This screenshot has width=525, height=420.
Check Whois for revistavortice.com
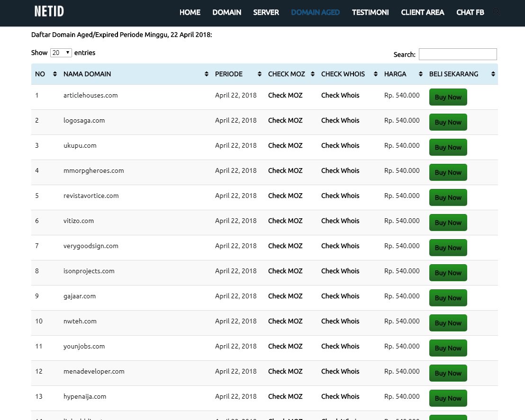click(340, 196)
